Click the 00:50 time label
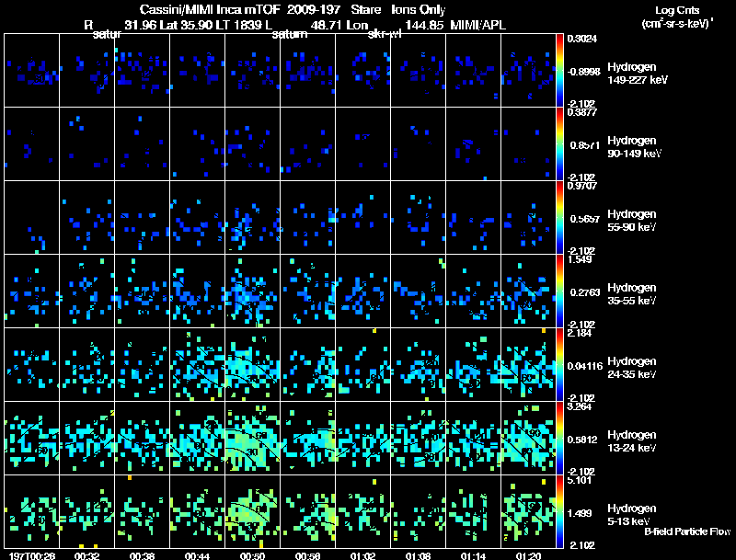Screen dimensions: 736x560 [x=252, y=555]
